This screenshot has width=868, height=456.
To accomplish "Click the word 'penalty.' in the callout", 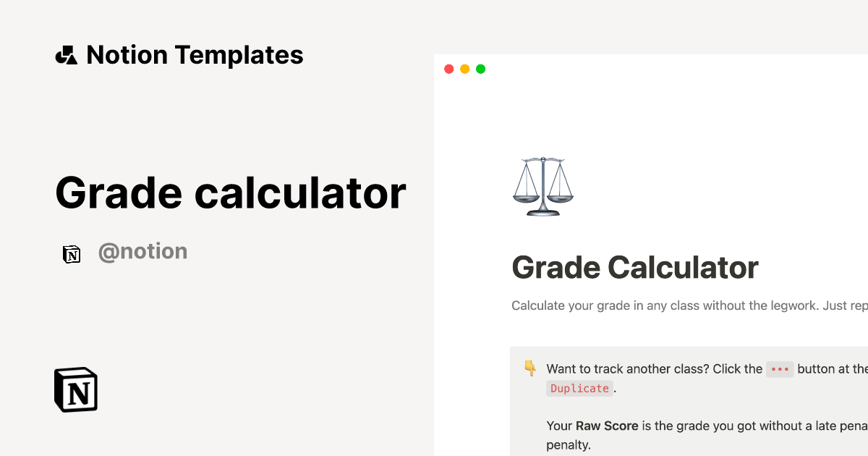I will coord(569,445).
